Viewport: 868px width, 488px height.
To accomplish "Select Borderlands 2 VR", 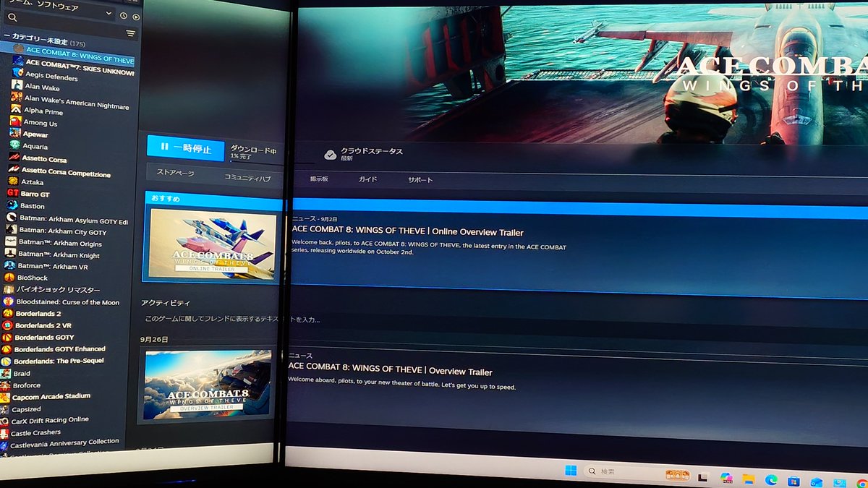I will pos(43,325).
